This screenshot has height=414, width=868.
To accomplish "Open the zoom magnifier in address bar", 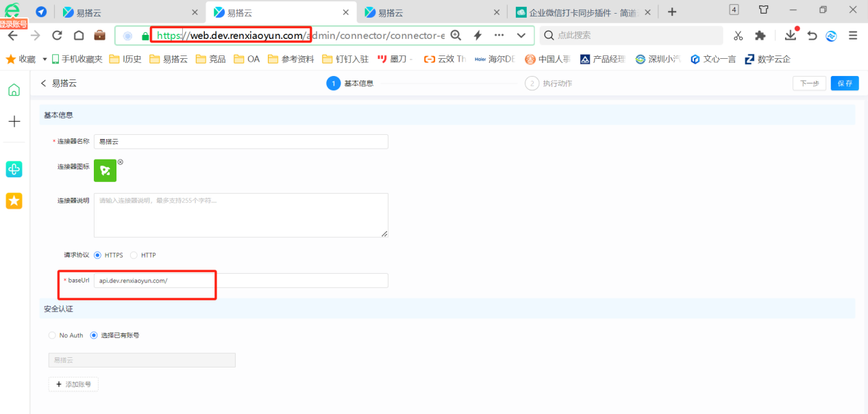I will point(456,36).
